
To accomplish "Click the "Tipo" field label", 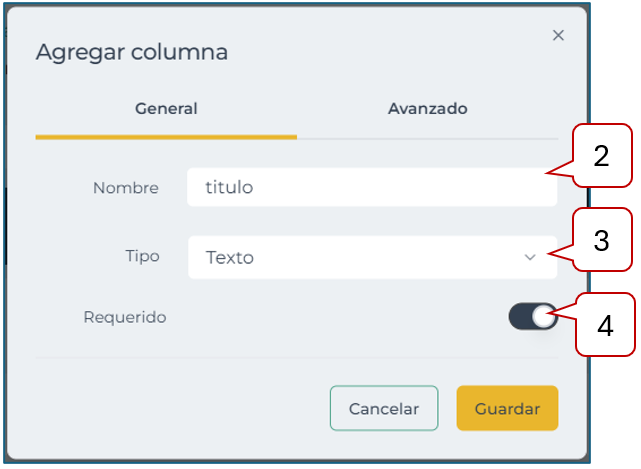I will pos(141,257).
